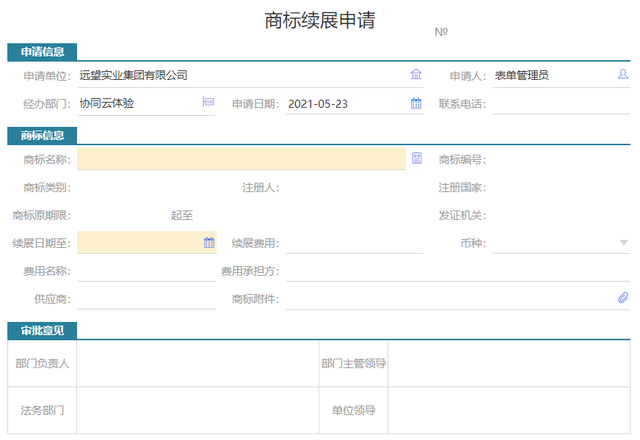The image size is (640, 440).
Task: Click the organization picker icon for 申请单位
Action: coord(416,74)
